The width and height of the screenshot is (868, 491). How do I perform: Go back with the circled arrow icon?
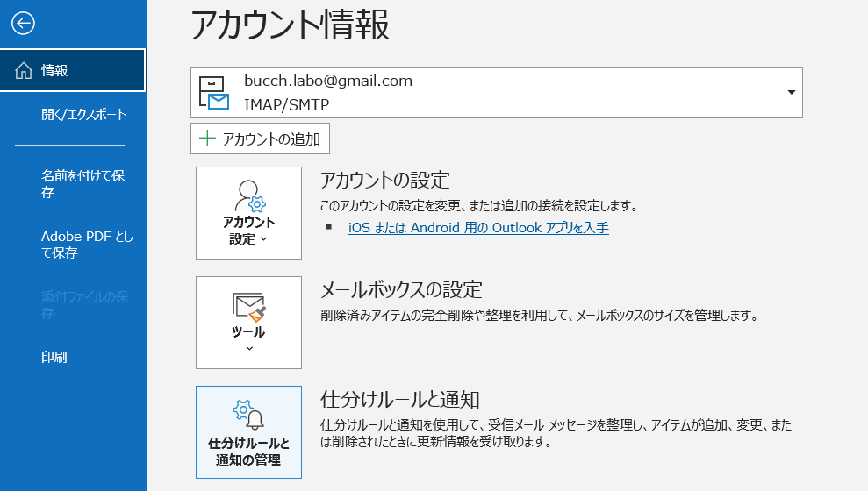click(23, 23)
